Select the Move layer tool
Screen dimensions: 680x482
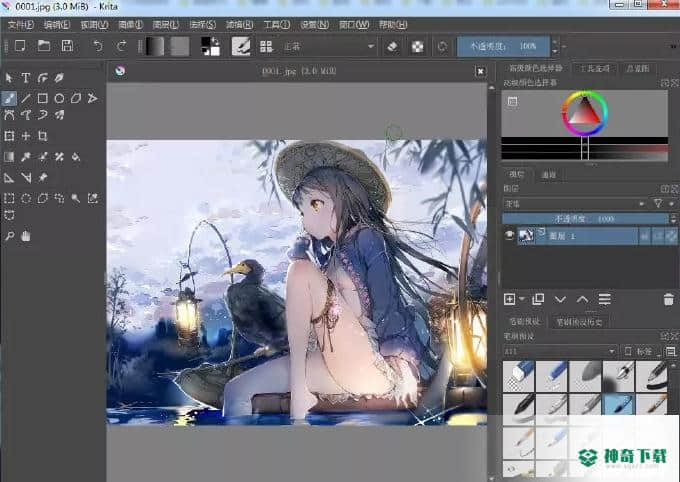(26, 136)
